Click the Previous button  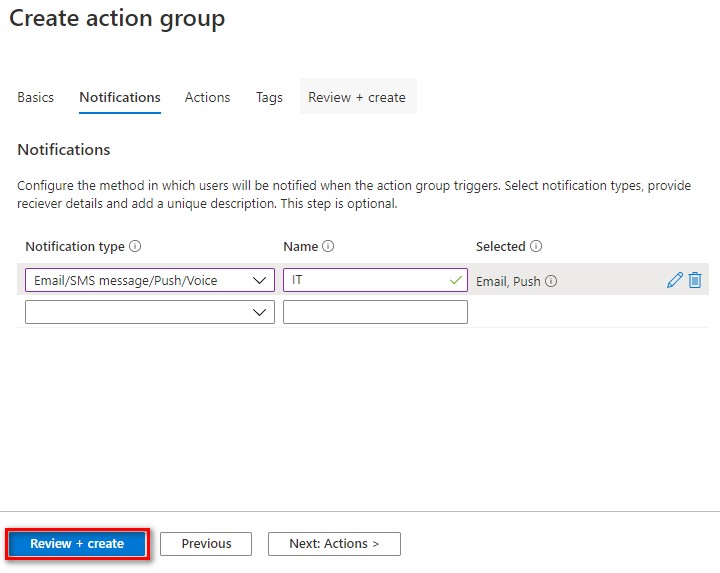coord(207,544)
